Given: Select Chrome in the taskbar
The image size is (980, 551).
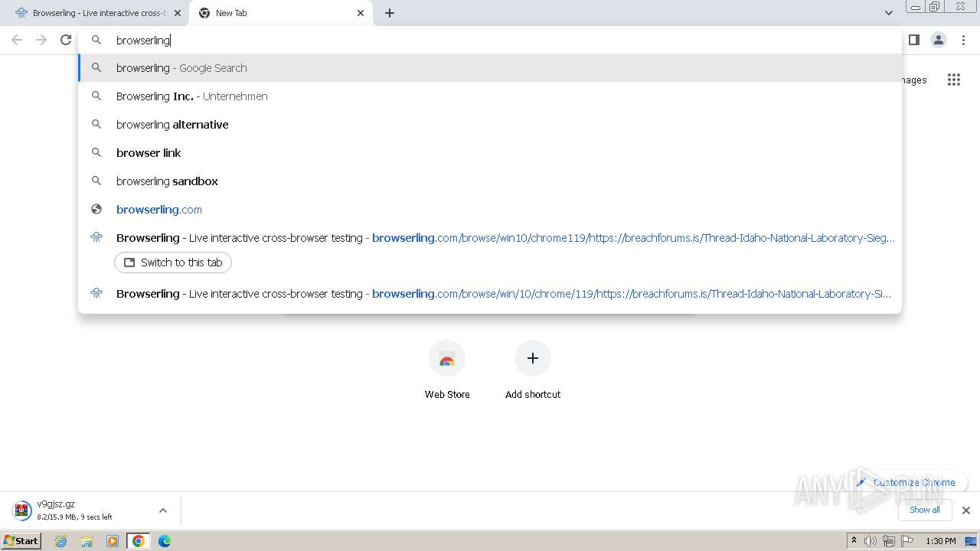Looking at the screenshot, I should click(x=139, y=541).
